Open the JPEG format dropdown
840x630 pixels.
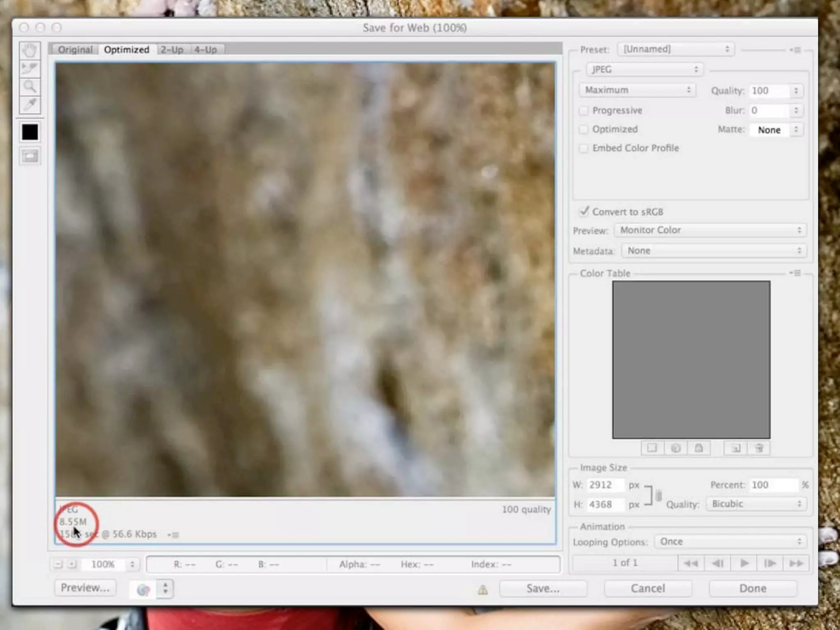pos(645,70)
